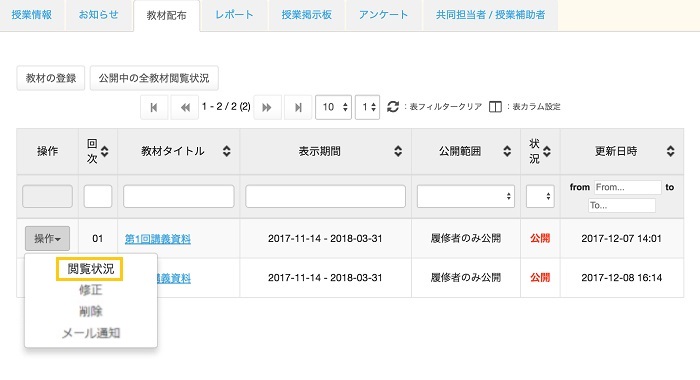Expand 状況 filter dropdown
Viewport: 700px width, 380px height.
(540, 196)
